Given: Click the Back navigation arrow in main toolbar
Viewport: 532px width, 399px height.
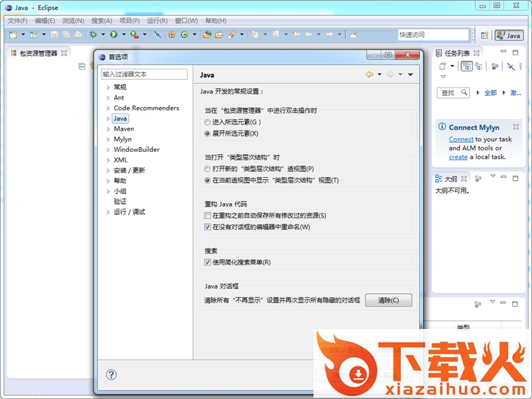Looking at the screenshot, I should click(309, 34).
